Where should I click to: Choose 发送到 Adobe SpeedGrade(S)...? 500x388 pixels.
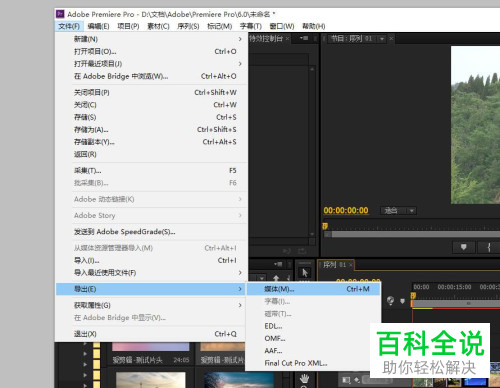[152, 231]
